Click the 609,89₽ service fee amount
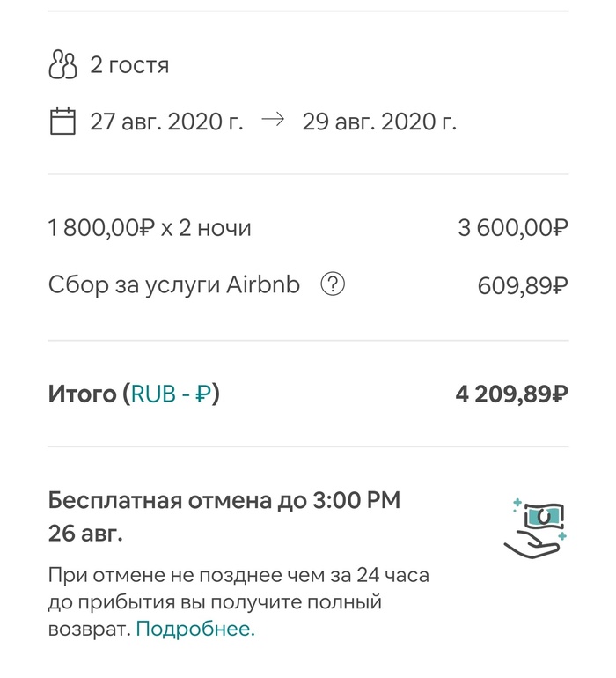 (x=522, y=286)
